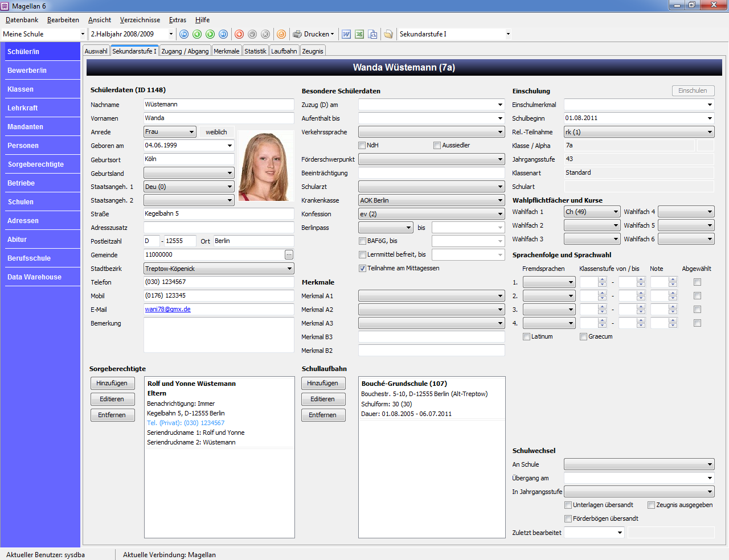This screenshot has width=729, height=560.
Task: Open the wani78@gmx.de email link
Action: [167, 310]
